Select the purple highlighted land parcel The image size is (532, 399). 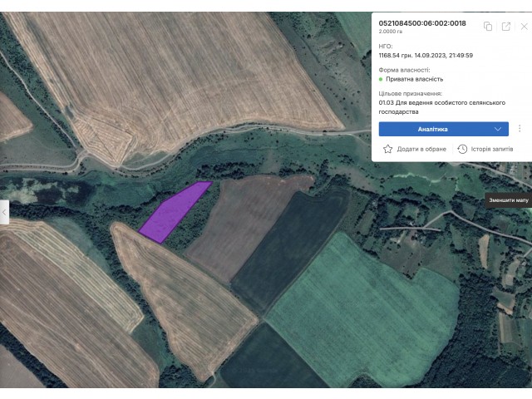pos(175,212)
